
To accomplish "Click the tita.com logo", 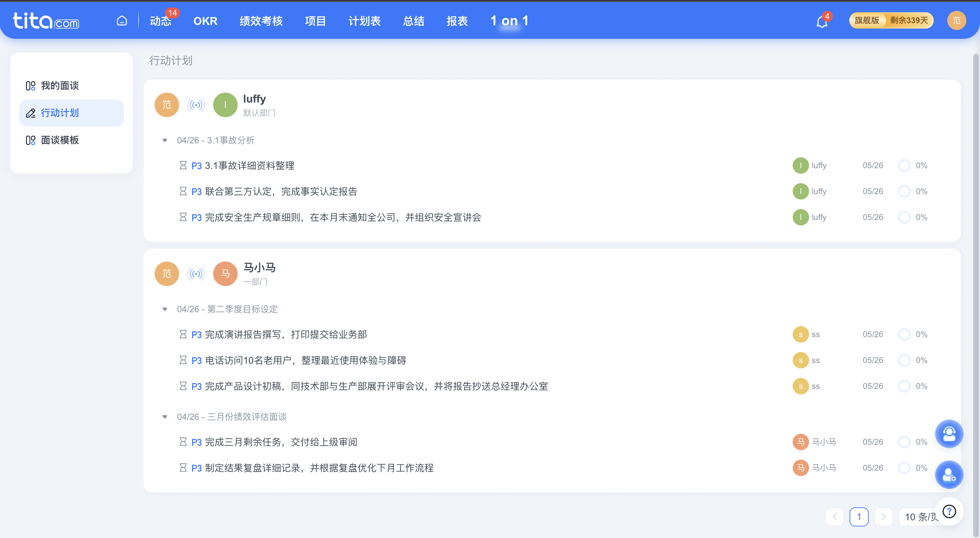I will point(46,20).
